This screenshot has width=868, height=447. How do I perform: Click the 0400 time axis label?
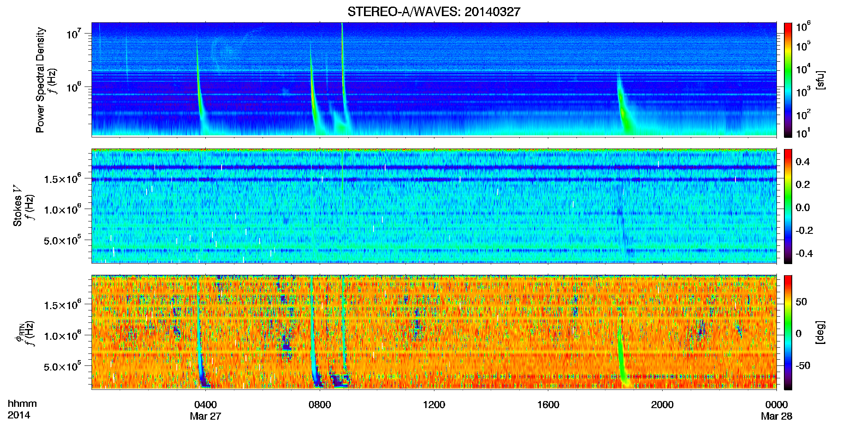coord(205,404)
